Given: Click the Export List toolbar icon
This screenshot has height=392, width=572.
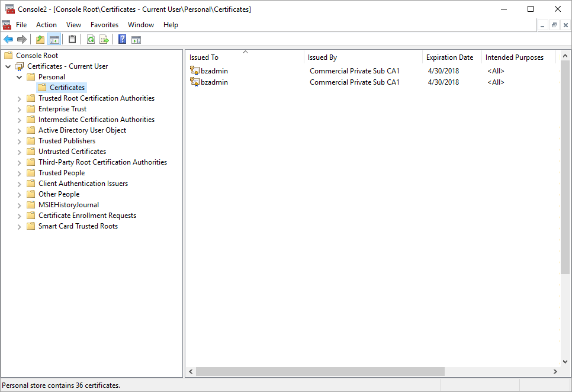Looking at the screenshot, I should coord(104,40).
